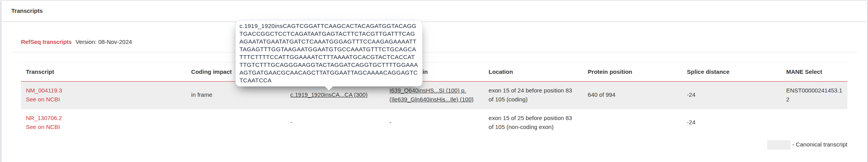Click the Location column header

(501, 72)
